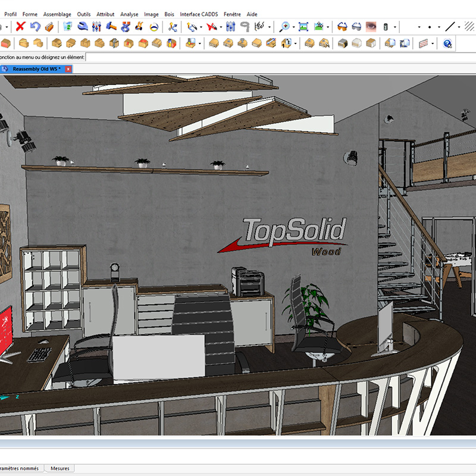Click the TopSolid Wood logo in viewport
This screenshot has width=476, height=476.
283,236
